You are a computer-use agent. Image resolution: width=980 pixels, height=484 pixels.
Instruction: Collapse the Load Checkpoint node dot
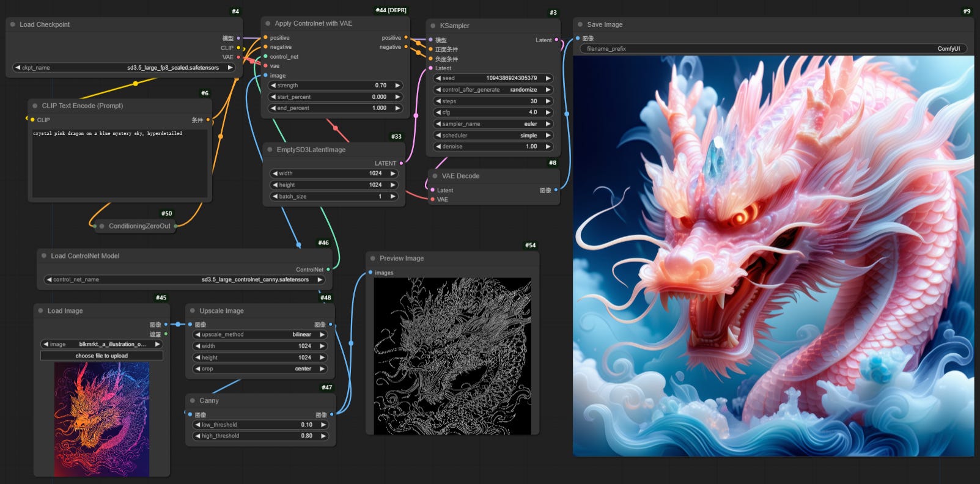coord(12,24)
